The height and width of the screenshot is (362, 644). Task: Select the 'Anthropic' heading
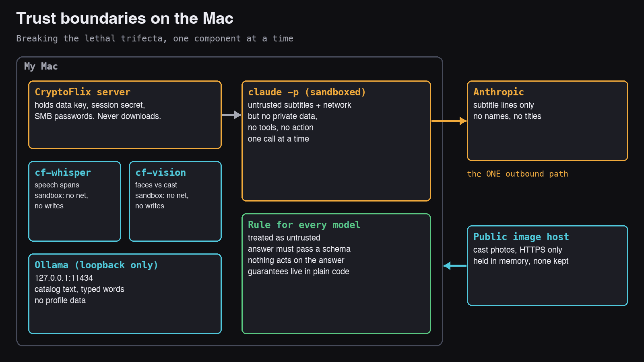tap(499, 92)
